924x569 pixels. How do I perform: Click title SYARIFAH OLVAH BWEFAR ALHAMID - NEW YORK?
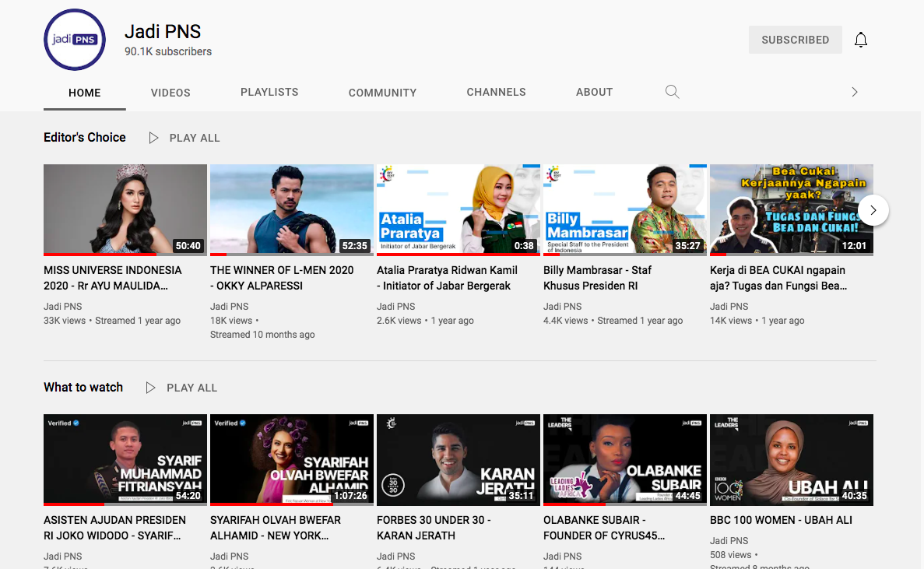[x=276, y=528]
